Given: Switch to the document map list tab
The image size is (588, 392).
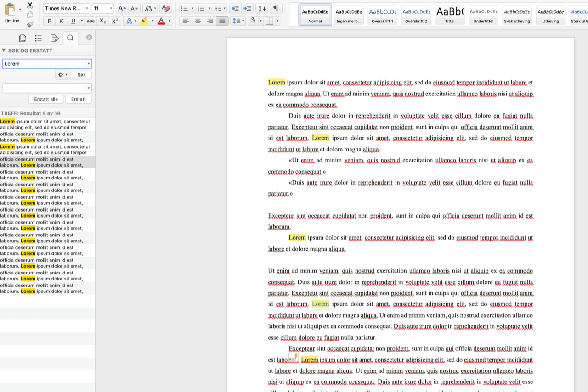Looking at the screenshot, I should (x=38, y=38).
